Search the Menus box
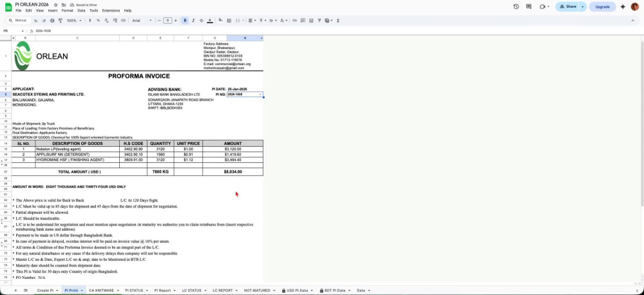The image size is (644, 295). (18, 21)
